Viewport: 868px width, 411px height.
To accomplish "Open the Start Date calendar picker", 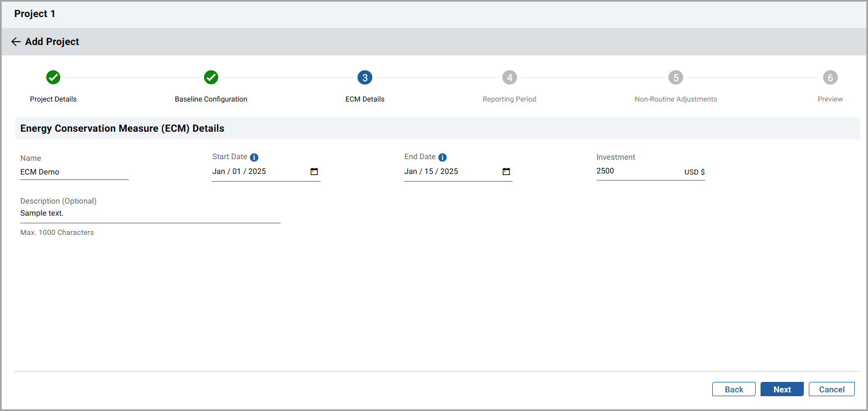I will point(314,172).
